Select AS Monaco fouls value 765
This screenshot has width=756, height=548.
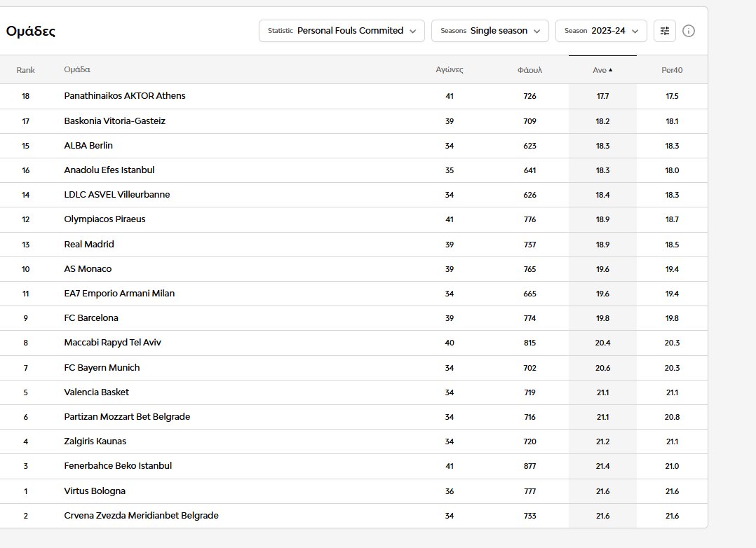tap(529, 269)
